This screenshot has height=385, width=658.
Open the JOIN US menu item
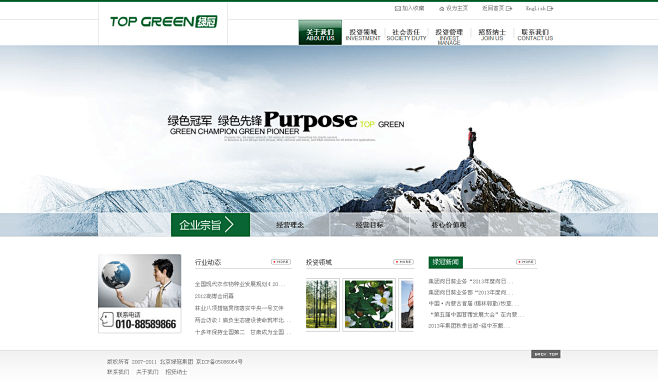492,34
